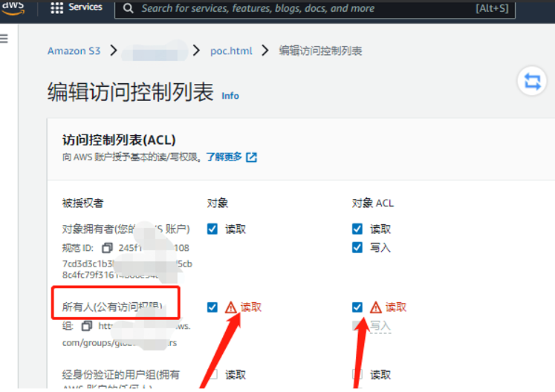Click the 所有人(公有访问权限) grantee label

point(112,307)
